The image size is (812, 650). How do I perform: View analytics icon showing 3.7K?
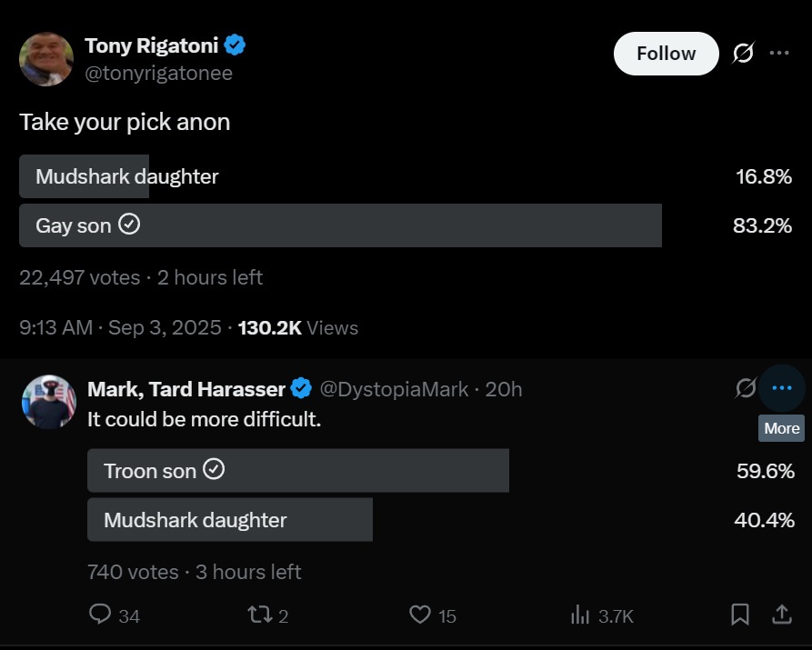click(x=580, y=615)
